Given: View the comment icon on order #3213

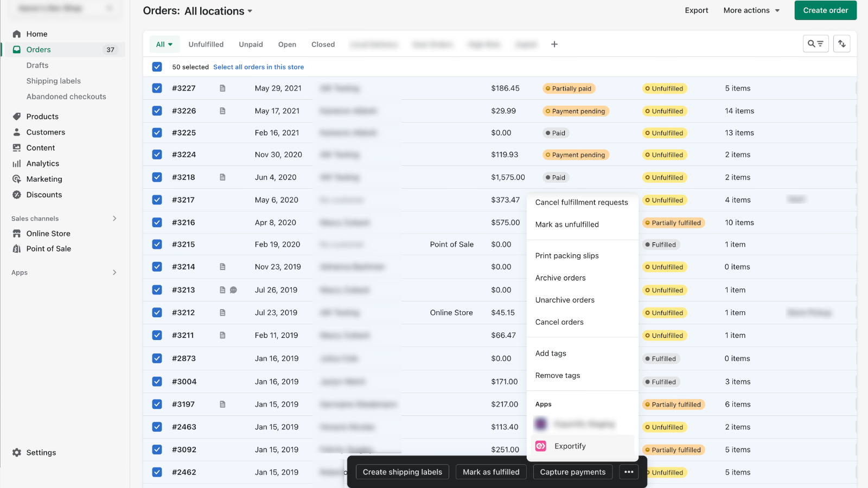Looking at the screenshot, I should (x=234, y=290).
